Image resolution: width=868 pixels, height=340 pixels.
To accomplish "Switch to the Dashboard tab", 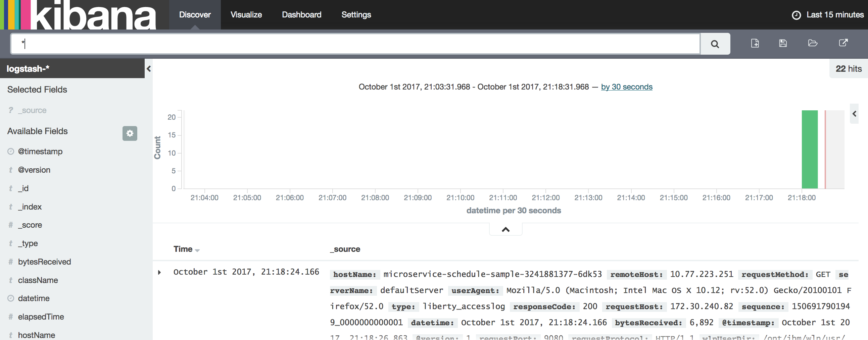I will [x=301, y=15].
